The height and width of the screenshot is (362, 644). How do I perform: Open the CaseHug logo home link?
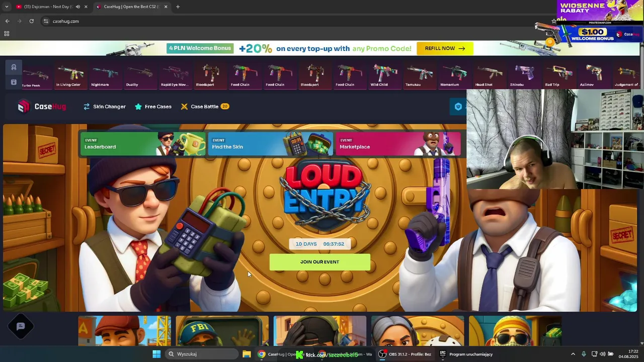[42, 106]
